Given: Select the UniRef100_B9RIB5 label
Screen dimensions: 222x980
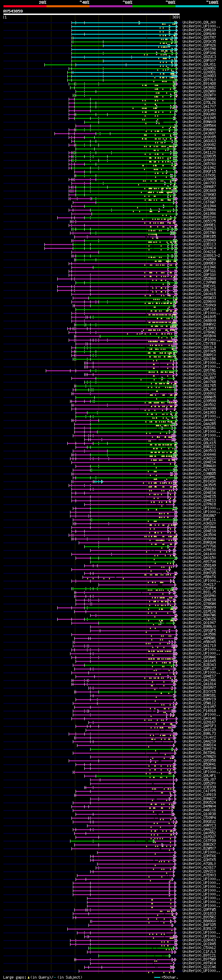Looking at the screenshot, I should coord(199,237).
